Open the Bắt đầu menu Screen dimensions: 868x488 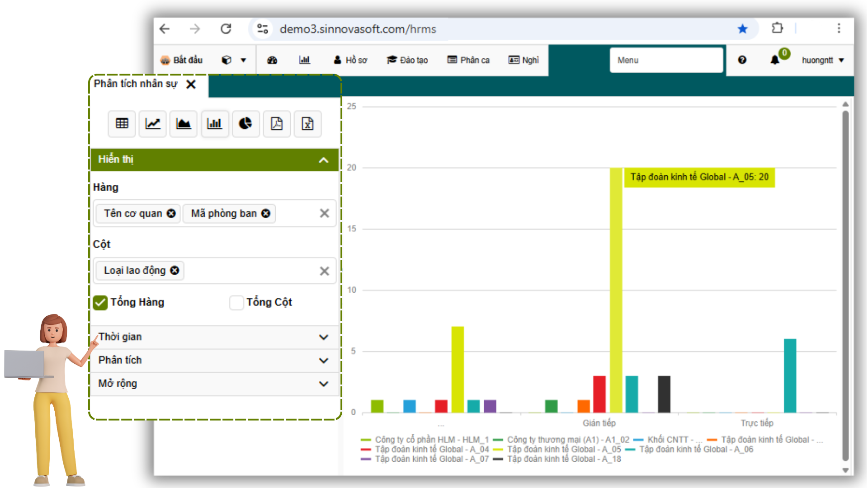click(181, 60)
